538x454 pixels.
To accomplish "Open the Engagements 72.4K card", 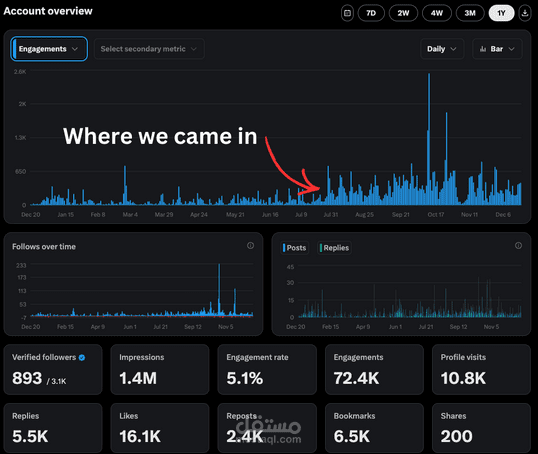I will [x=374, y=369].
